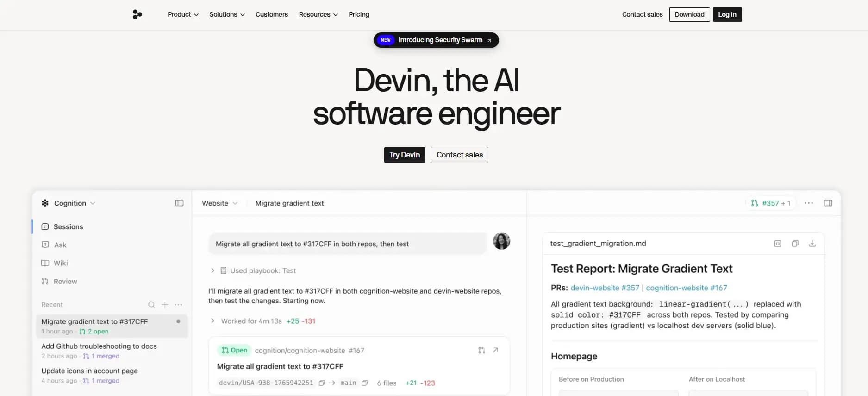
Task: Click the Log in button
Action: (727, 14)
